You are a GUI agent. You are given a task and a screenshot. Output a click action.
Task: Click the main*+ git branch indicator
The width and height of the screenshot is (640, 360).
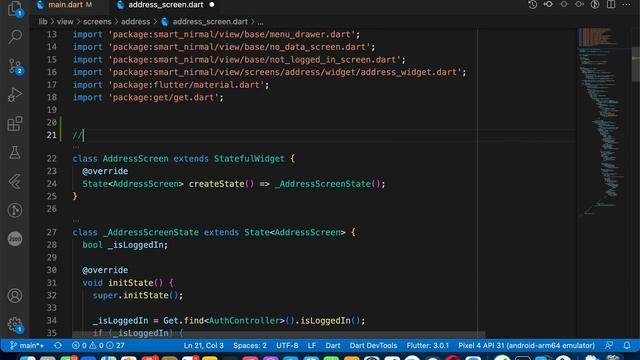(x=27, y=345)
